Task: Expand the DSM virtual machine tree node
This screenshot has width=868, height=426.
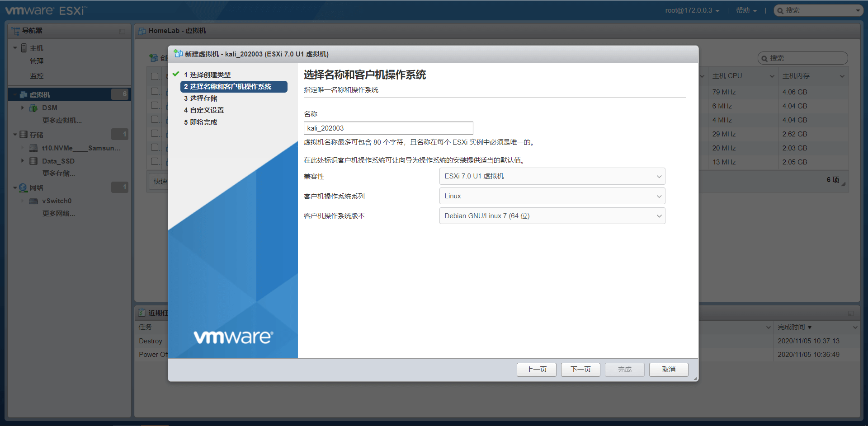Action: coord(23,108)
